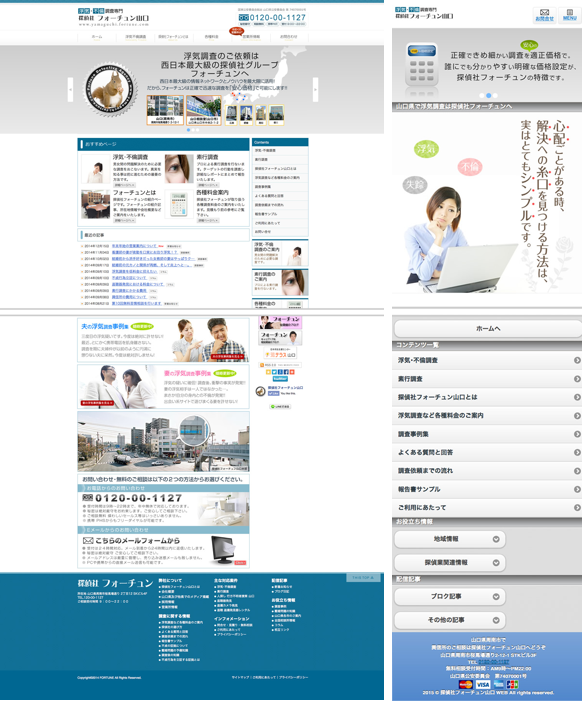Expand the 地域情報 mobile dropdown
Image resolution: width=582 pixels, height=701 pixels.
(x=450, y=539)
